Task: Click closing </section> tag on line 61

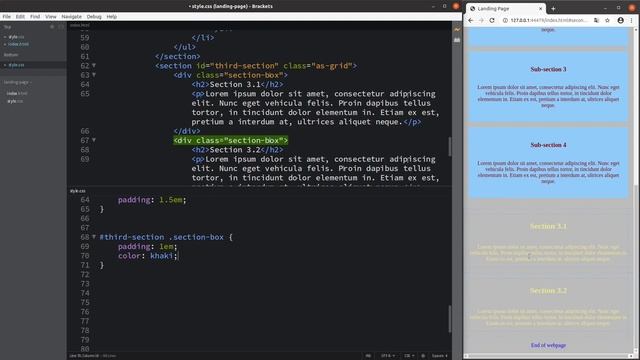Action: point(178,57)
